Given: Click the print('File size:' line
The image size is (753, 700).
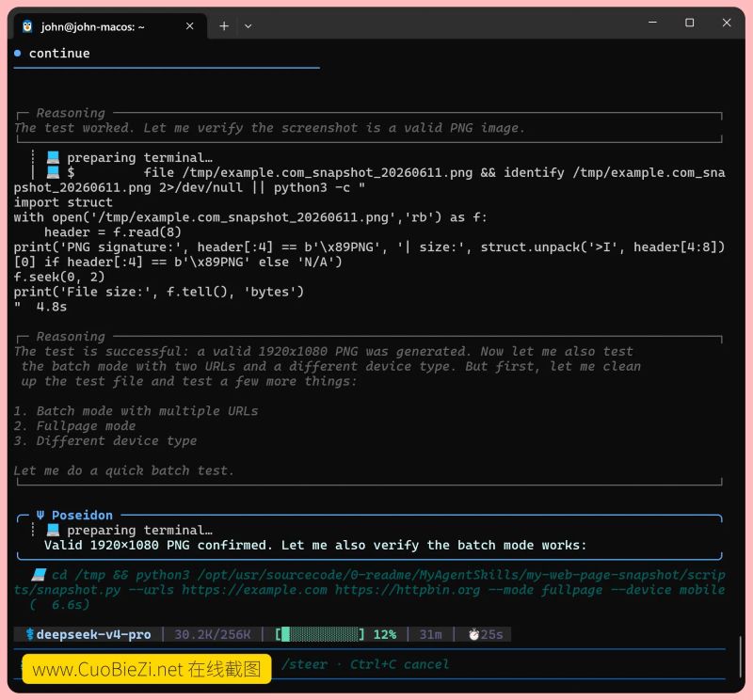Looking at the screenshot, I should 158,292.
